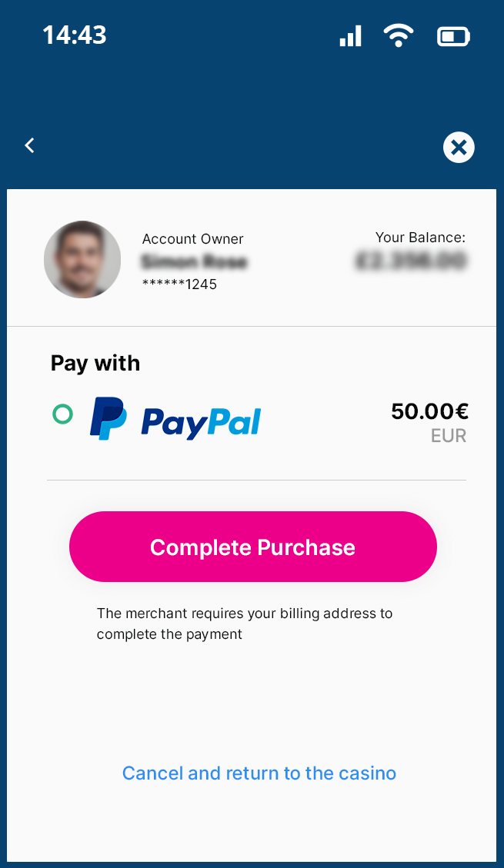Tap the masked account number ending 1245

click(179, 284)
